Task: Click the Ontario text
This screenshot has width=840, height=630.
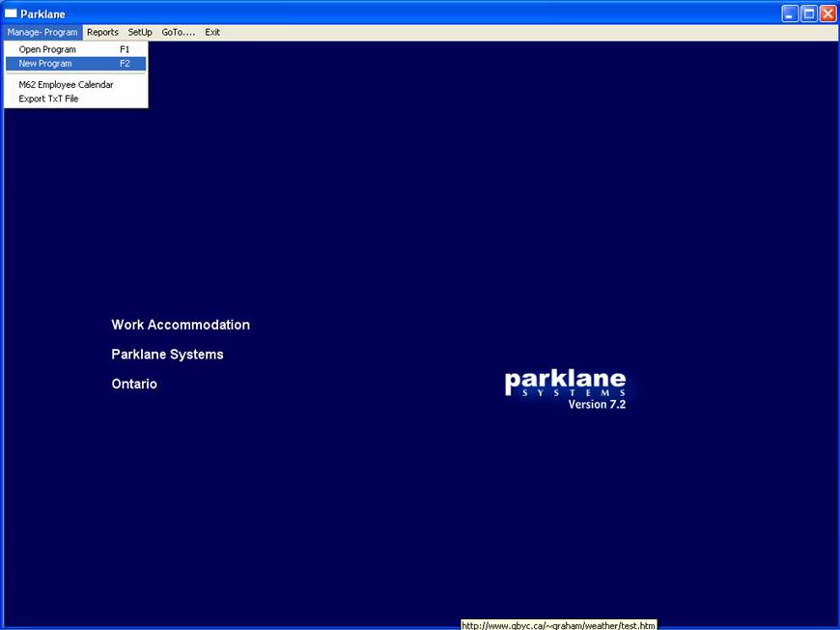Action: tap(134, 384)
